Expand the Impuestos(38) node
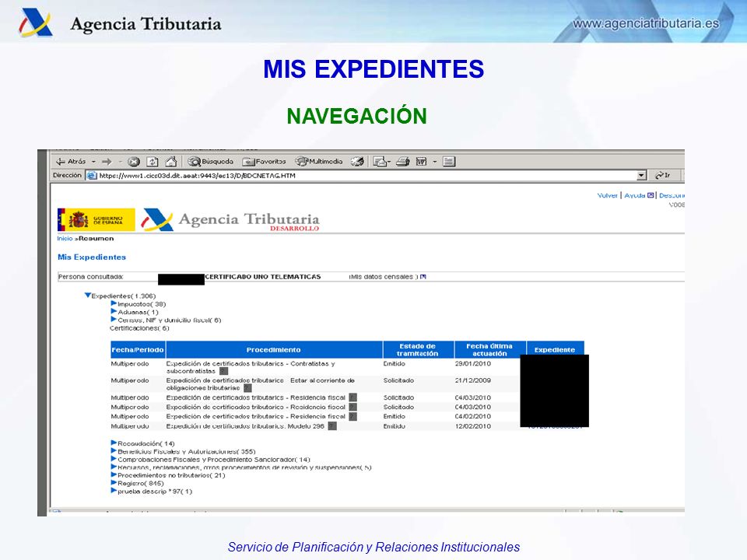Image resolution: width=747 pixels, height=560 pixels. 114,303
